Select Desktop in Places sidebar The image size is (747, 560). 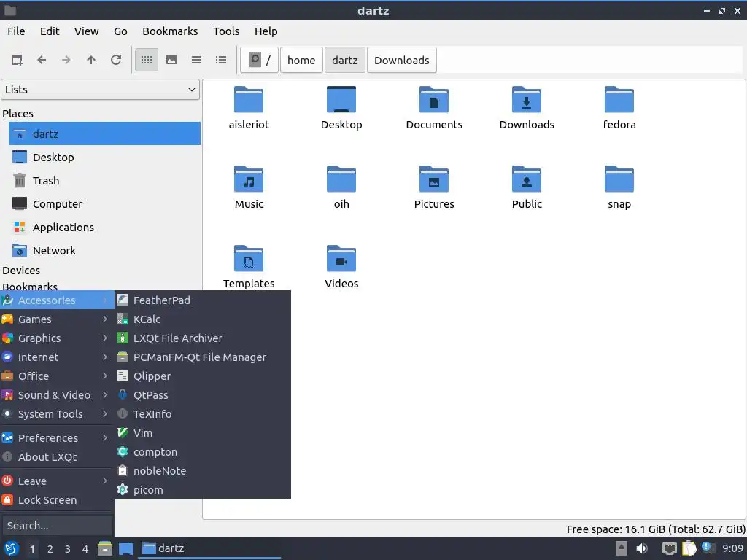104,157
